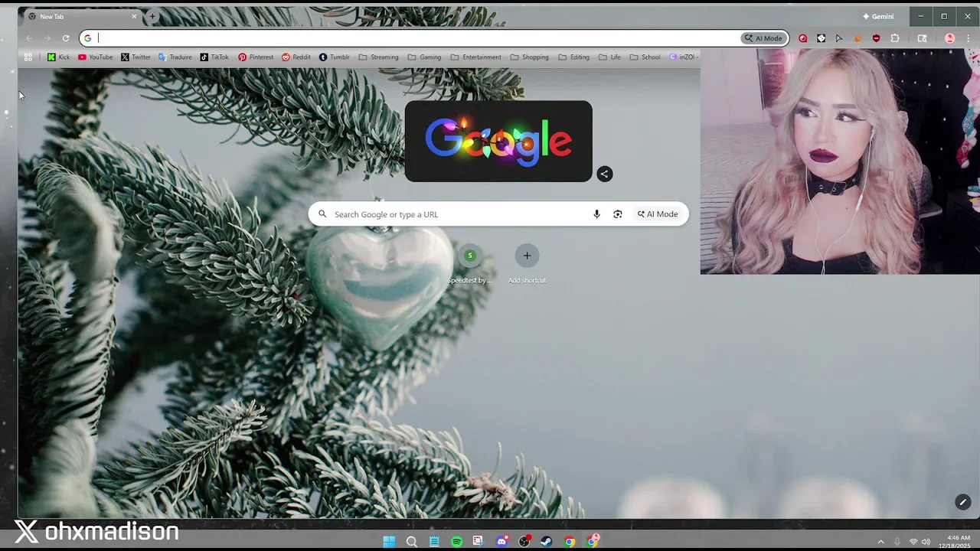Open the red magnifier extension icon
Image resolution: width=980 pixels, height=551 pixels.
pos(802,38)
